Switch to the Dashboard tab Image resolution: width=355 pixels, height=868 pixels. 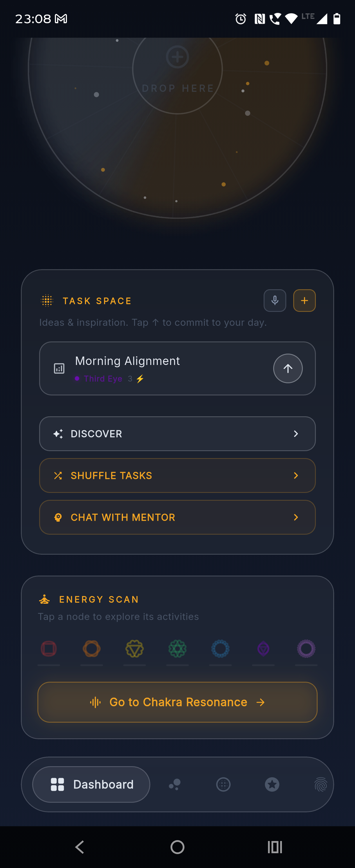click(x=91, y=784)
